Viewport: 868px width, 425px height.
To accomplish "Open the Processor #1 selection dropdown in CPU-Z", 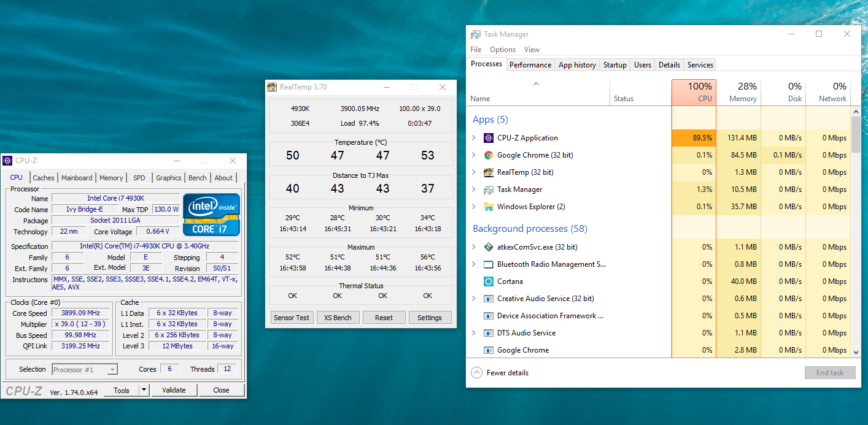I will (x=112, y=370).
